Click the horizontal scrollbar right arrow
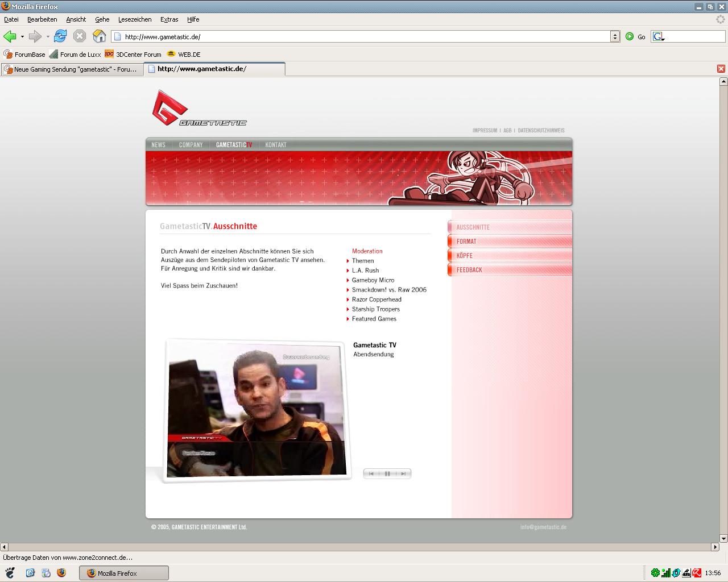This screenshot has width=728, height=582. point(715,547)
